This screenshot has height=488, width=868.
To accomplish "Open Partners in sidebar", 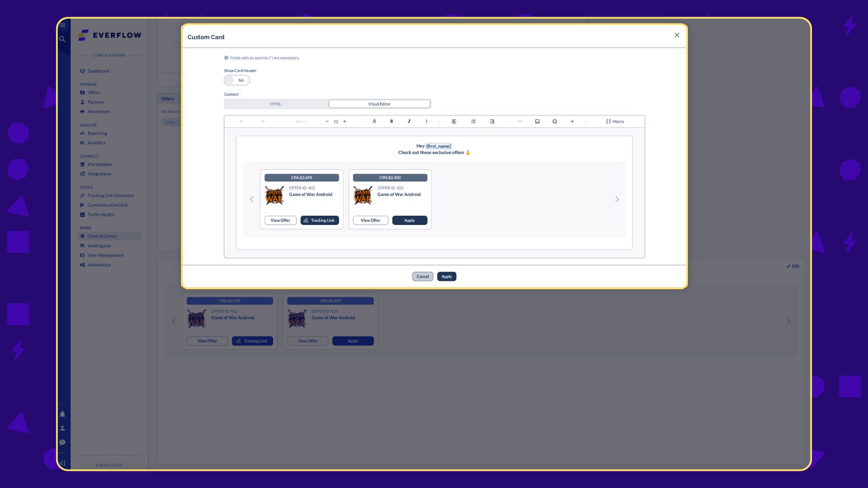I will pyautogui.click(x=96, y=102).
